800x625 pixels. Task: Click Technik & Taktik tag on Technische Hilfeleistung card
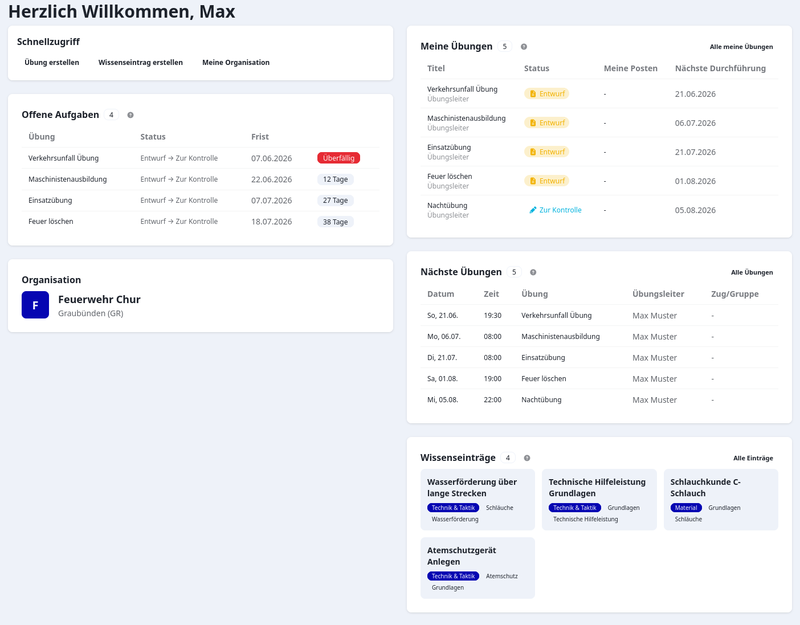(x=575, y=508)
